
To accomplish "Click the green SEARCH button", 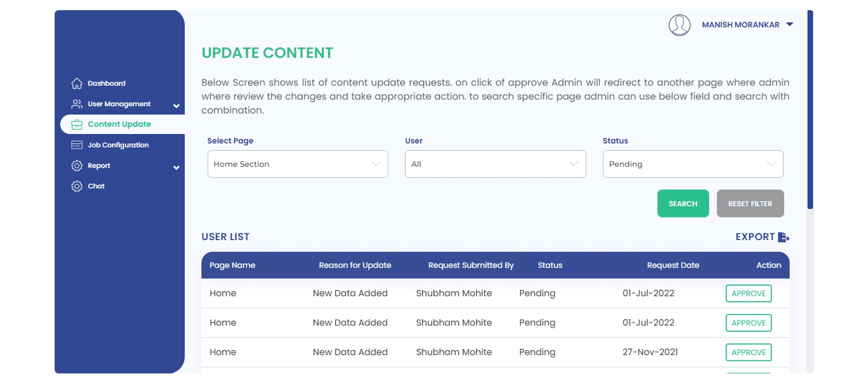I will [683, 204].
